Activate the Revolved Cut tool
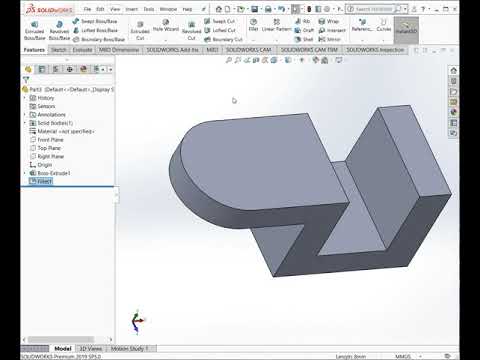This screenshot has width=480, height=360. tap(191, 30)
